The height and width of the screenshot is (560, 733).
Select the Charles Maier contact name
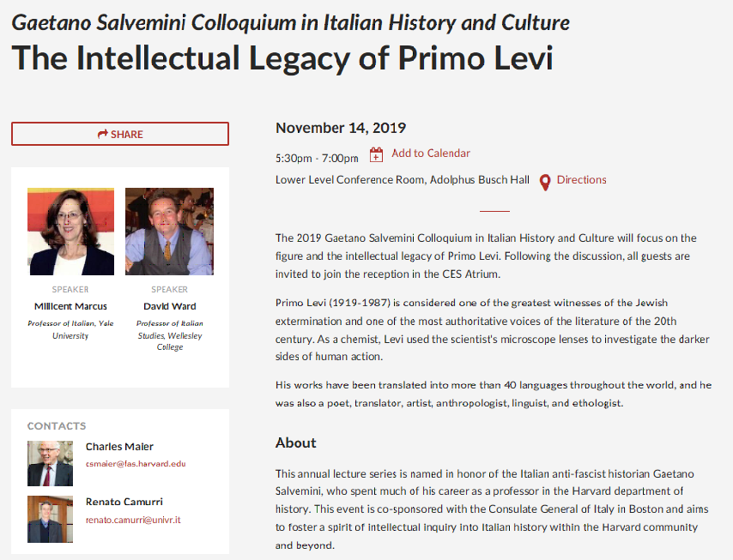click(119, 447)
